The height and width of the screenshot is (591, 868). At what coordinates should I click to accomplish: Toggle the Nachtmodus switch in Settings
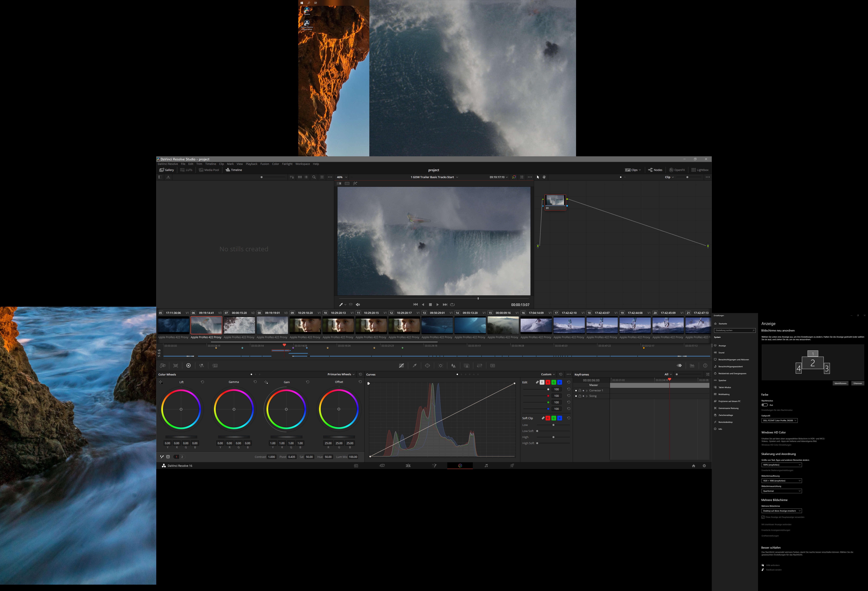[x=765, y=405]
